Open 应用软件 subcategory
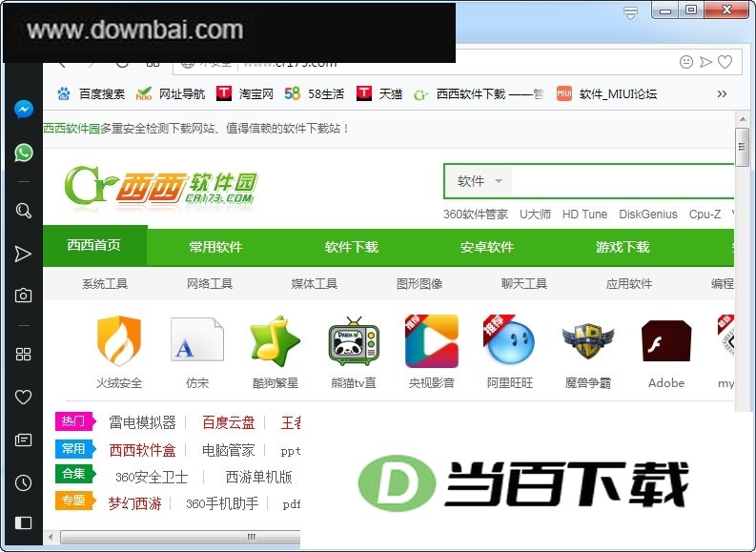The height and width of the screenshot is (552, 756). coord(629,283)
